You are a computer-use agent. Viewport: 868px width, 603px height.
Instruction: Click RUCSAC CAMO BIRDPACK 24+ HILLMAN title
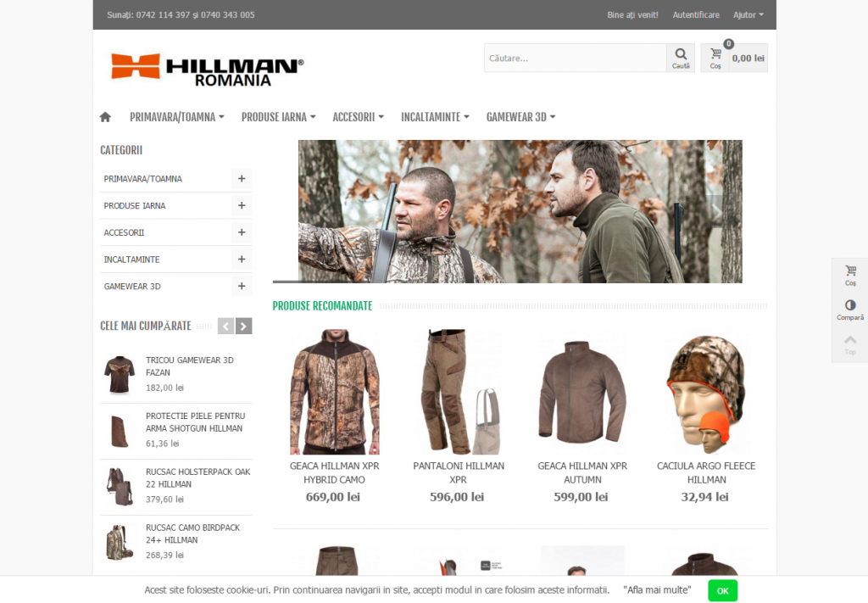click(x=192, y=533)
